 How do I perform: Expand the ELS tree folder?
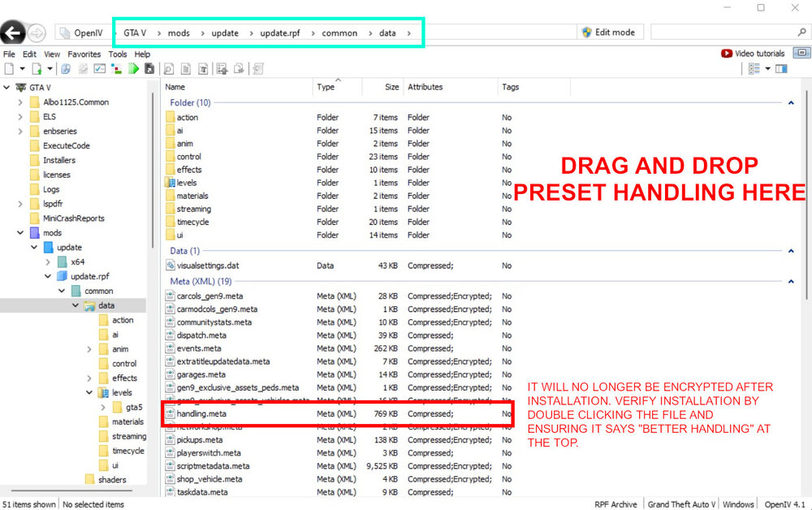[x=20, y=116]
